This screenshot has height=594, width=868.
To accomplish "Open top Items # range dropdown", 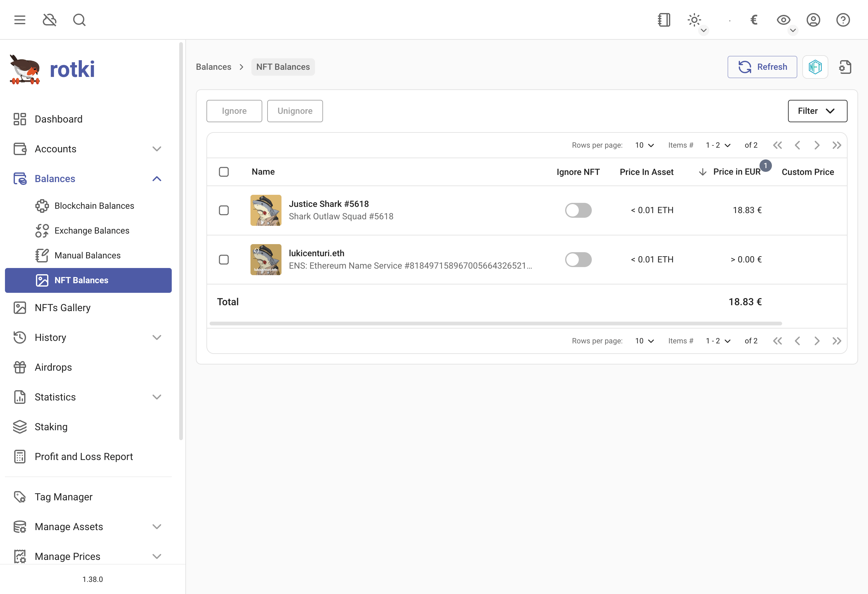I will pyautogui.click(x=718, y=145).
